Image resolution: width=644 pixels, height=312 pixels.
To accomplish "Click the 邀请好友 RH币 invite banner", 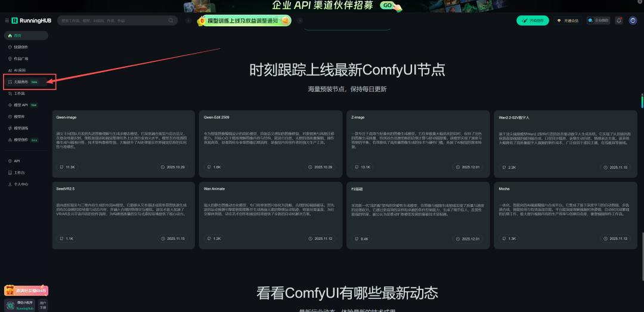I will click(x=26, y=291).
